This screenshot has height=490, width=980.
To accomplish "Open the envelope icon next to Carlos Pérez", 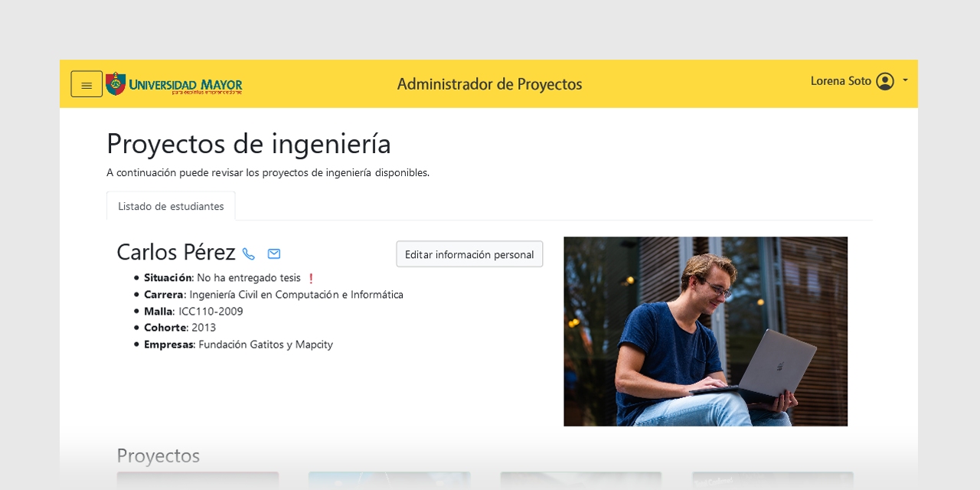I will click(x=273, y=253).
